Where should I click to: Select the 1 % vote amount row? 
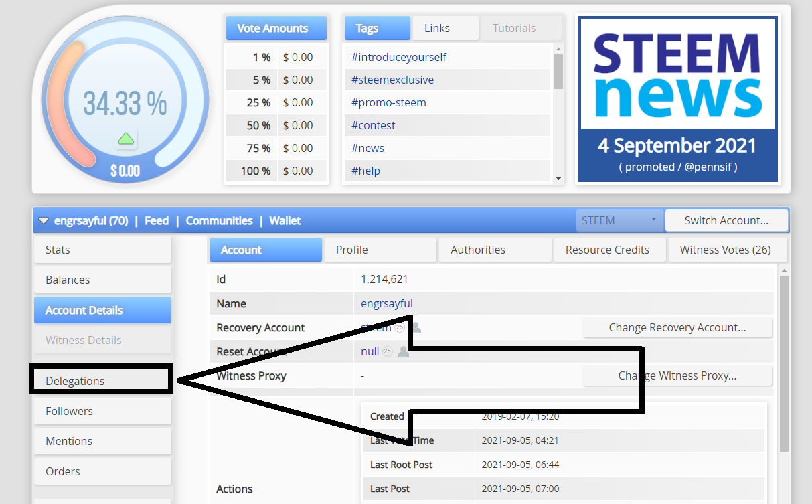pos(276,57)
